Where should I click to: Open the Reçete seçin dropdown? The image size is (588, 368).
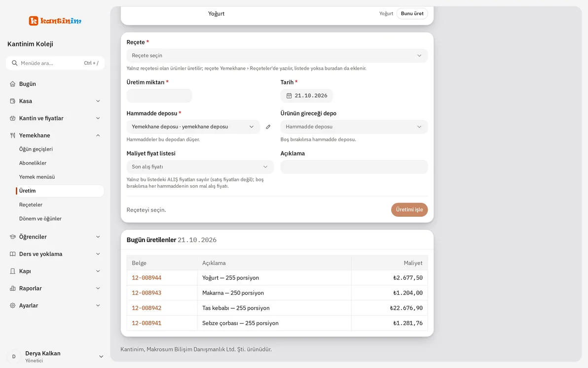(277, 56)
